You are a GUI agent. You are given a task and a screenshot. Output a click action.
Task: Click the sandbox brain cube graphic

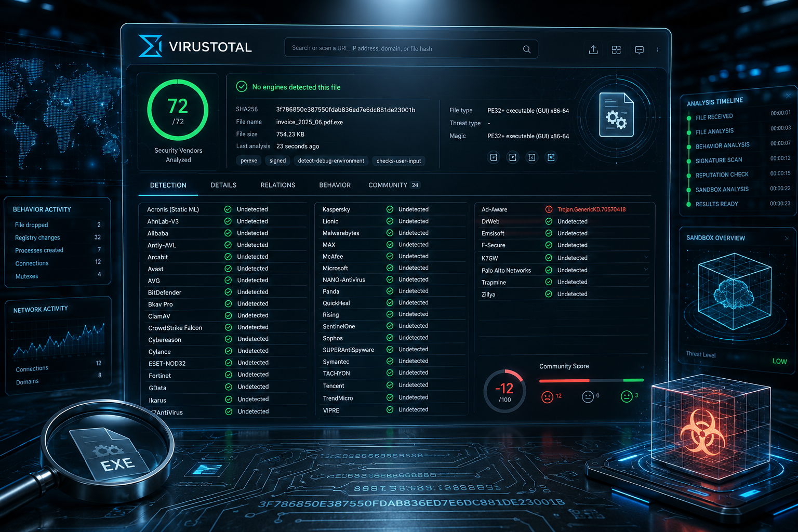(734, 291)
